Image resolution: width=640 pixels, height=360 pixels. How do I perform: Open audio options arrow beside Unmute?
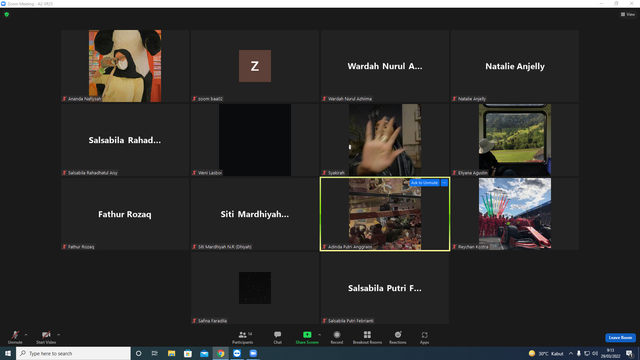point(26,335)
